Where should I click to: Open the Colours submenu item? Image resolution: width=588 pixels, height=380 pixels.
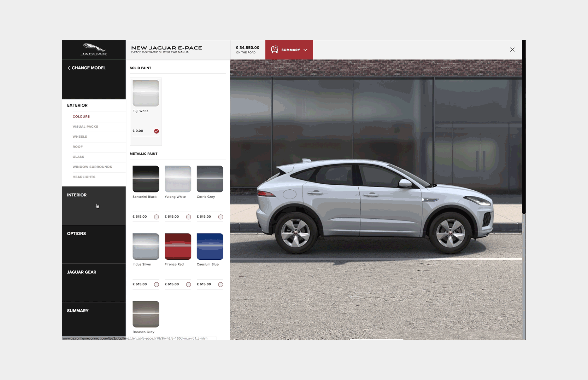81,116
